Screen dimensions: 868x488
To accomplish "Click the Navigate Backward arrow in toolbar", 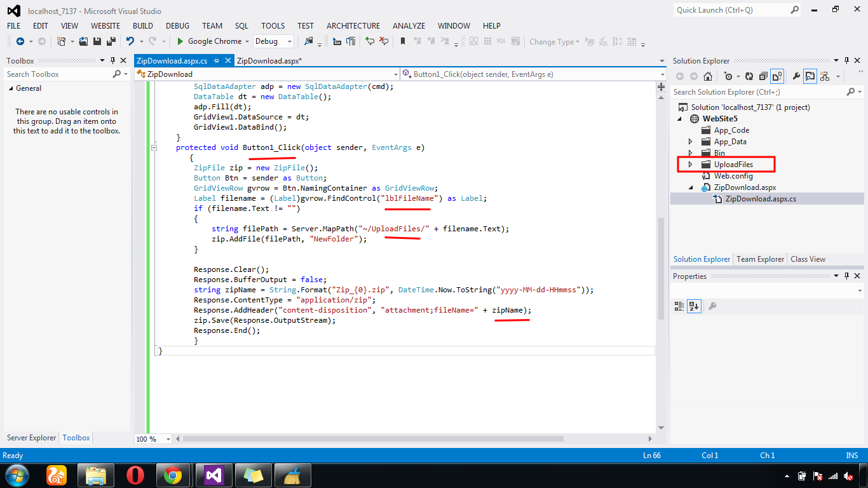I will 20,41.
